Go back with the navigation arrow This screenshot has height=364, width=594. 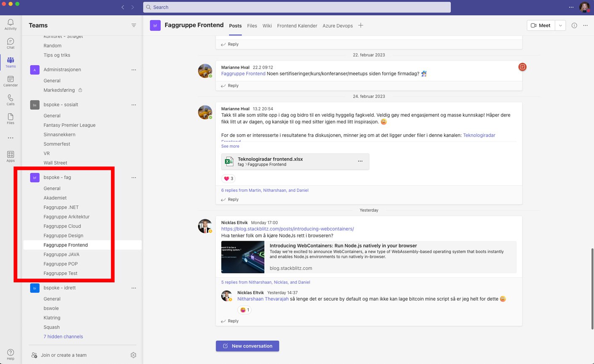tap(123, 7)
